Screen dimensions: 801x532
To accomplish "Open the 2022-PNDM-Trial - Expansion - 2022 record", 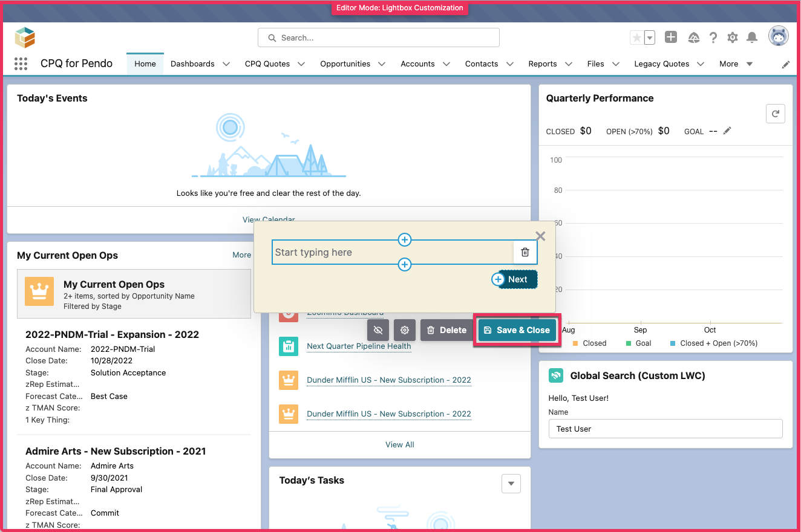I will [113, 334].
